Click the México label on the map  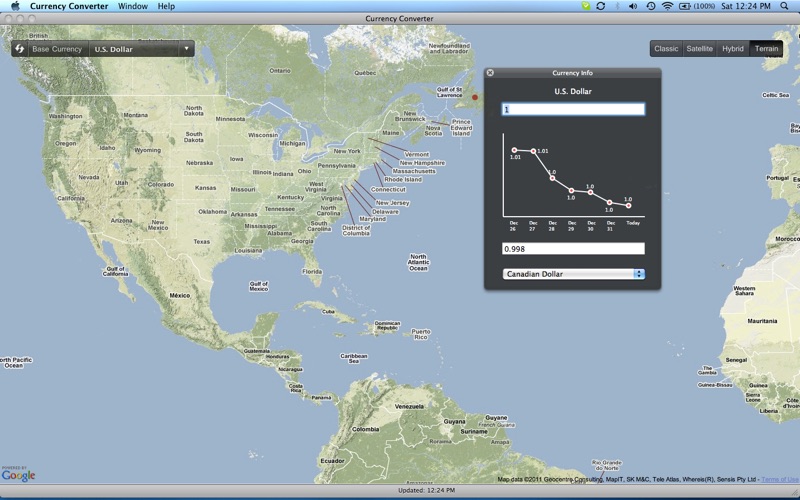[180, 295]
